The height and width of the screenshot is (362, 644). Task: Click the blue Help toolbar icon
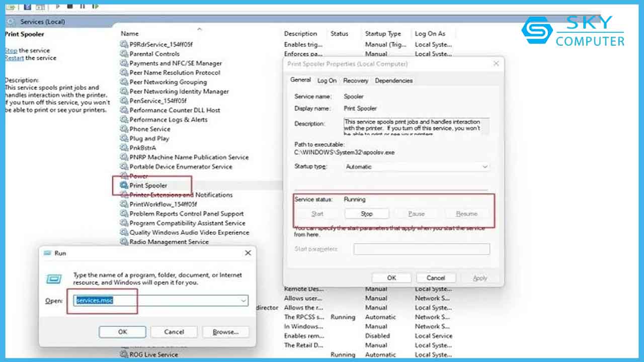(27, 7)
